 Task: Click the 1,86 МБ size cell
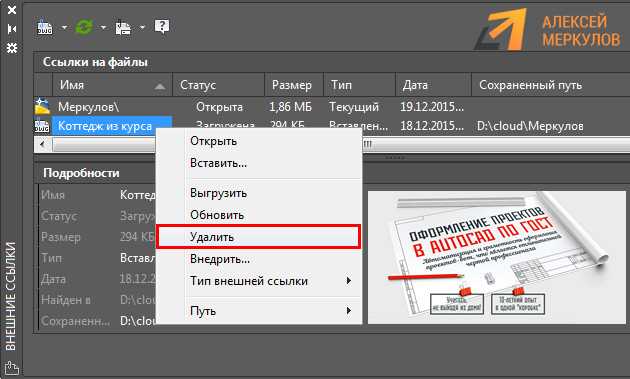[x=290, y=107]
